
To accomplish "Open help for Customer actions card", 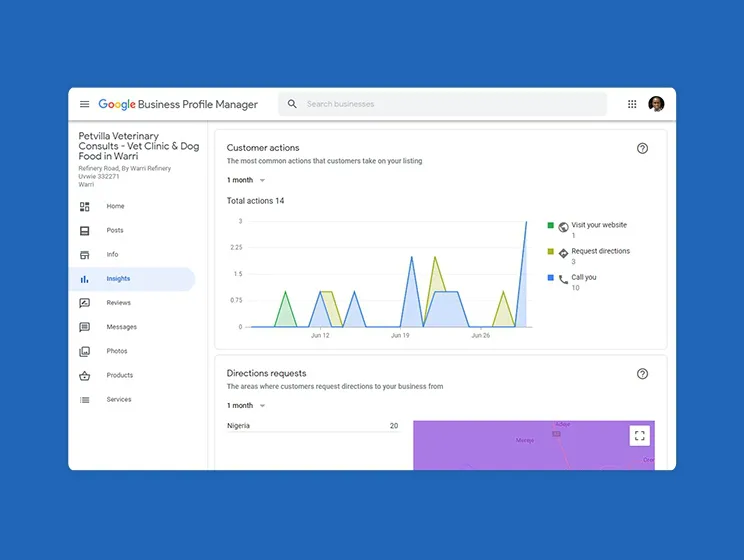I will point(642,149).
